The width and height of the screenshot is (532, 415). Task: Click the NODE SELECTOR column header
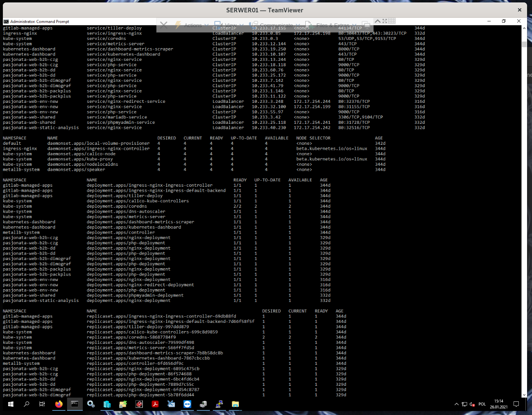coord(313,138)
